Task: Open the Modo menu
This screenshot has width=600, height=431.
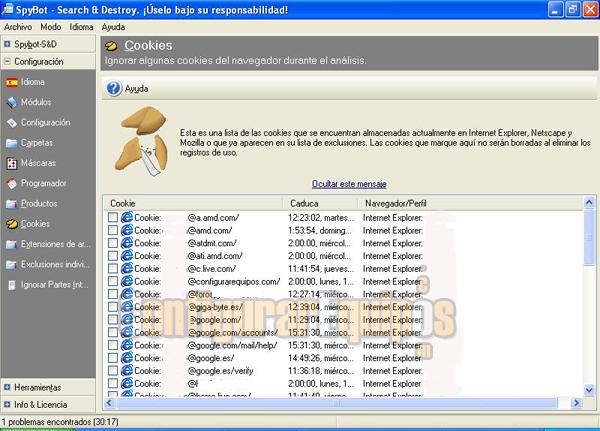Action: (51, 27)
